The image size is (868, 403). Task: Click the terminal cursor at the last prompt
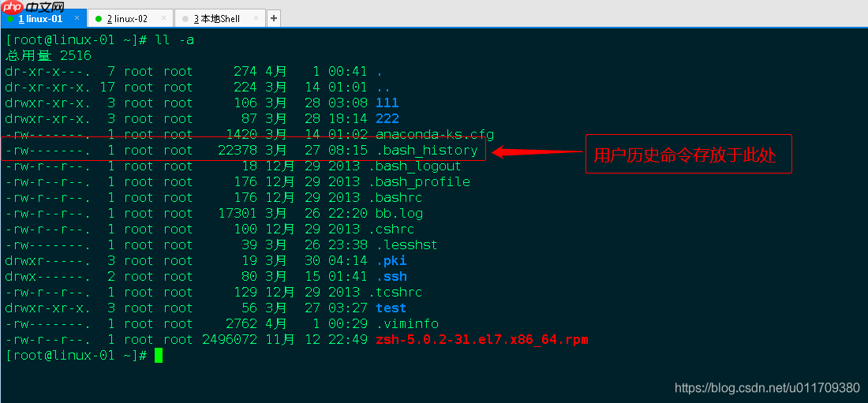[159, 356]
